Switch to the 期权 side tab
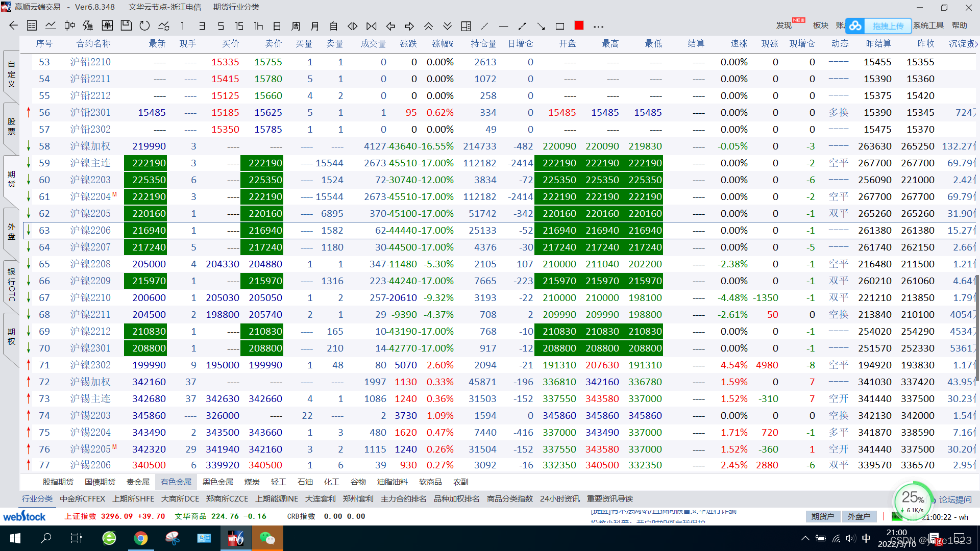 [x=11, y=337]
